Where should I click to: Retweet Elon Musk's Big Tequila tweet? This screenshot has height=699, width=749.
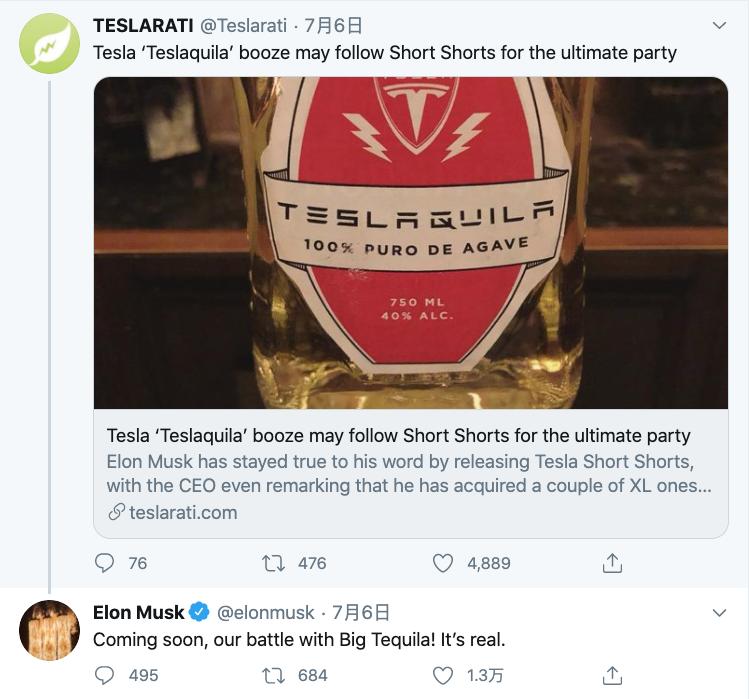tap(273, 675)
